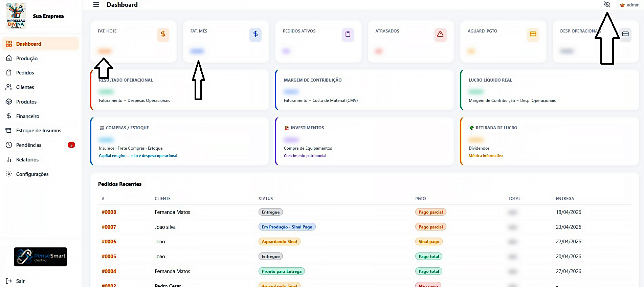Click Pago parcial badge for order #0008
Viewport: 644px width, 287px height.
[x=431, y=212]
